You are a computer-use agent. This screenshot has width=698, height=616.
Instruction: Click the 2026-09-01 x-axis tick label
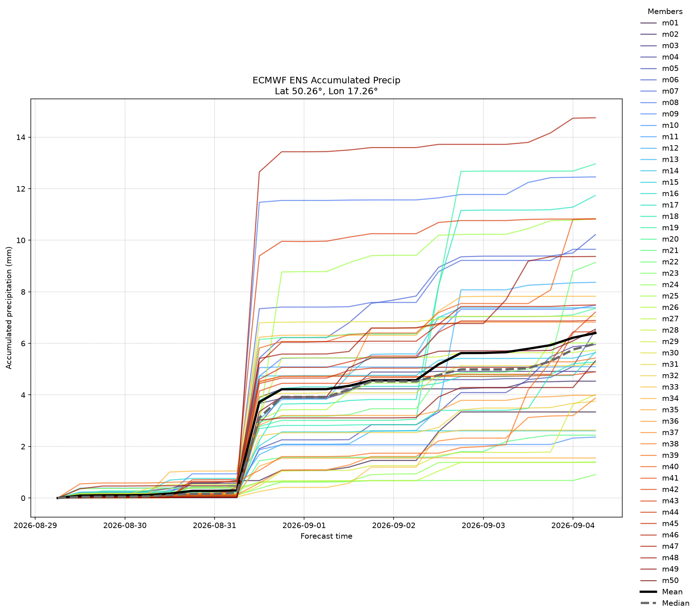(304, 525)
